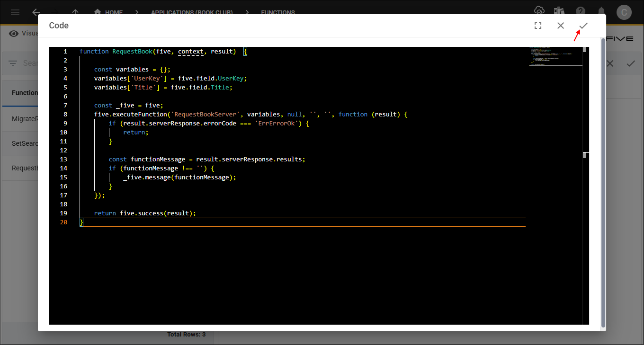This screenshot has height=345, width=644.
Task: Navigate to HOME in the breadcrumb
Action: pyautogui.click(x=108, y=12)
